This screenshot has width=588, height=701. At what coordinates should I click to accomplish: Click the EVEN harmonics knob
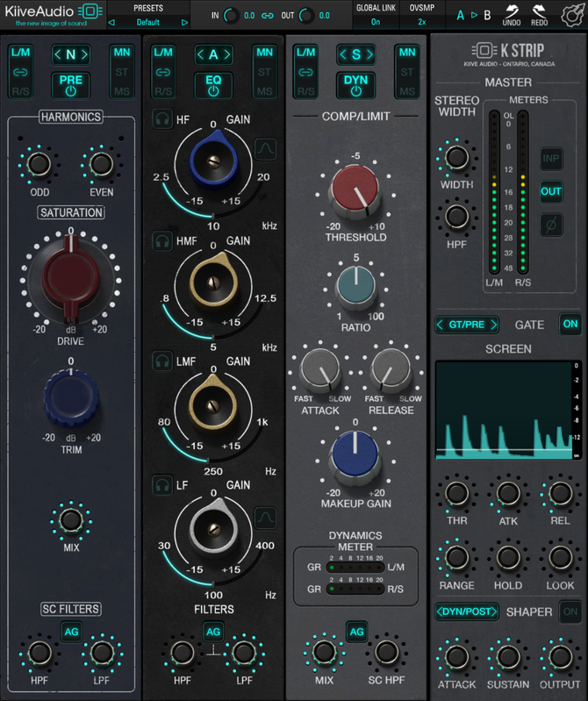pyautogui.click(x=102, y=164)
